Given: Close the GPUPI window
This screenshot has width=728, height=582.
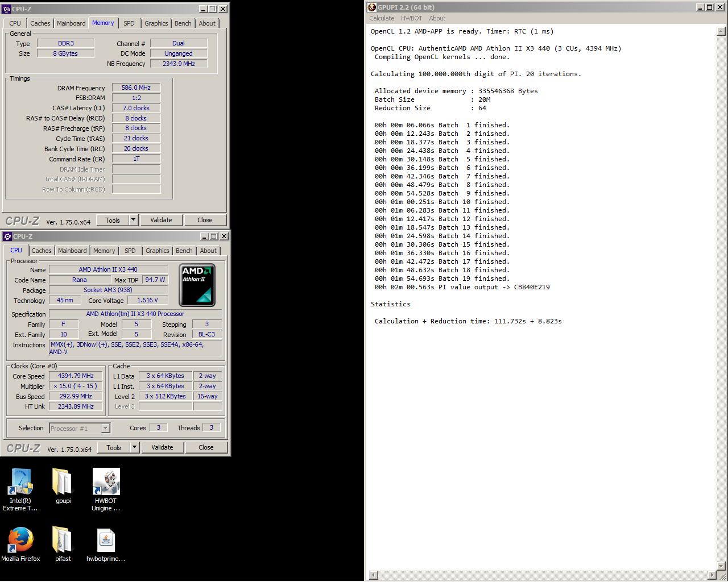Looking at the screenshot, I should (719, 7).
